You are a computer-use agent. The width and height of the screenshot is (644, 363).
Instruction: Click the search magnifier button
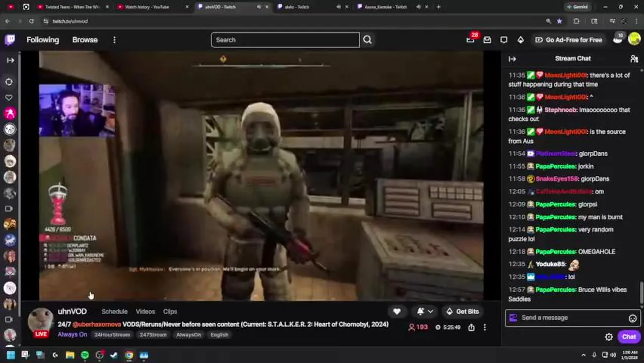pyautogui.click(x=367, y=40)
